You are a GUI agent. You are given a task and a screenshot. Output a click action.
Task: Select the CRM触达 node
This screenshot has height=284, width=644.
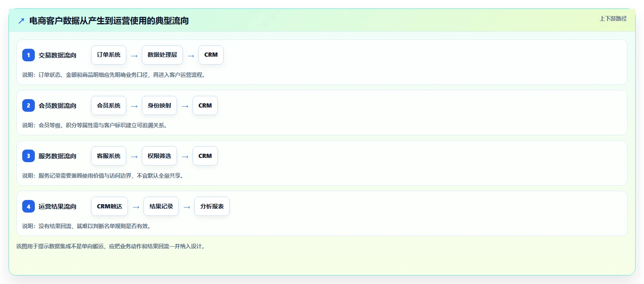coord(110,206)
